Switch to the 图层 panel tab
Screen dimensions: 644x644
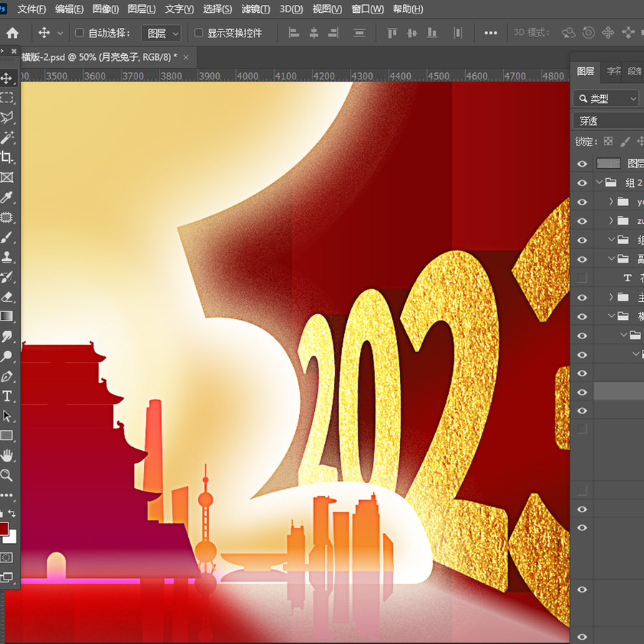(585, 72)
